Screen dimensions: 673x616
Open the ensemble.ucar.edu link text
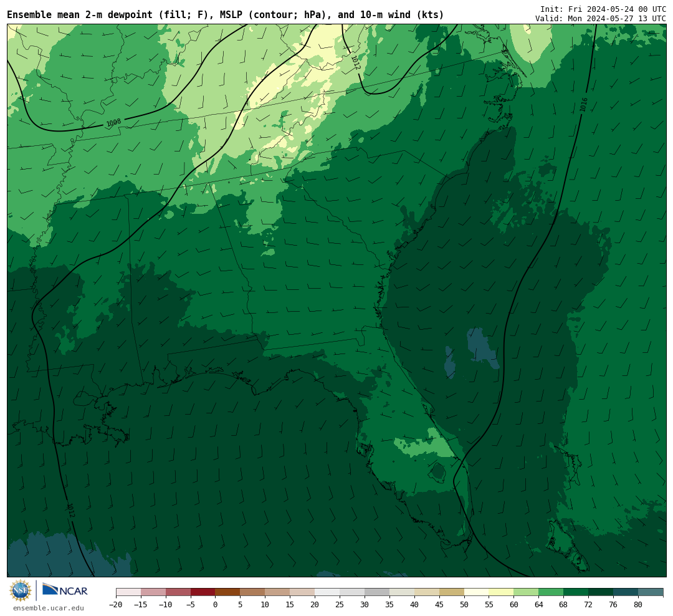point(49,609)
